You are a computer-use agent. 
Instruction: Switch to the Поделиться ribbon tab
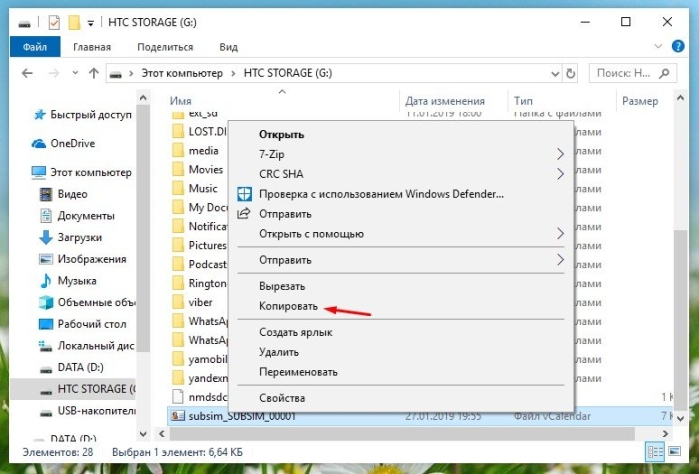(x=165, y=47)
